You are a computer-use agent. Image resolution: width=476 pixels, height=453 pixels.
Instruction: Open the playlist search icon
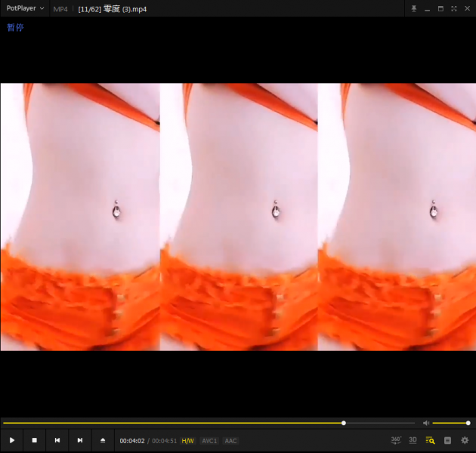pyautogui.click(x=430, y=440)
